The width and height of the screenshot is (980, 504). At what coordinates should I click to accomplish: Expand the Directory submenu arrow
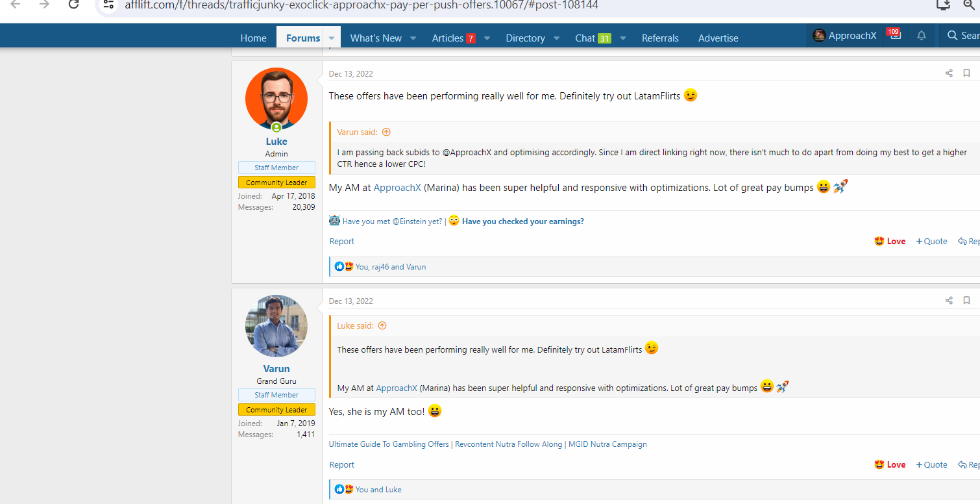pos(556,38)
